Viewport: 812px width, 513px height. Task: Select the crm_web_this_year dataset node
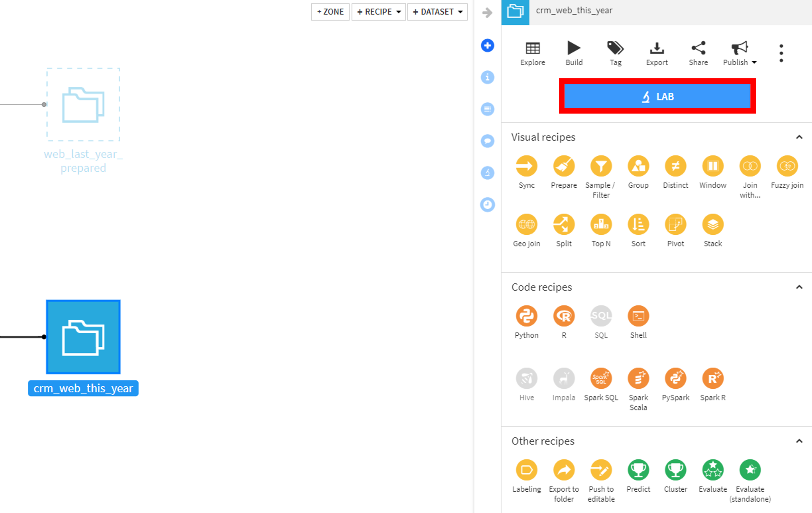click(x=83, y=337)
